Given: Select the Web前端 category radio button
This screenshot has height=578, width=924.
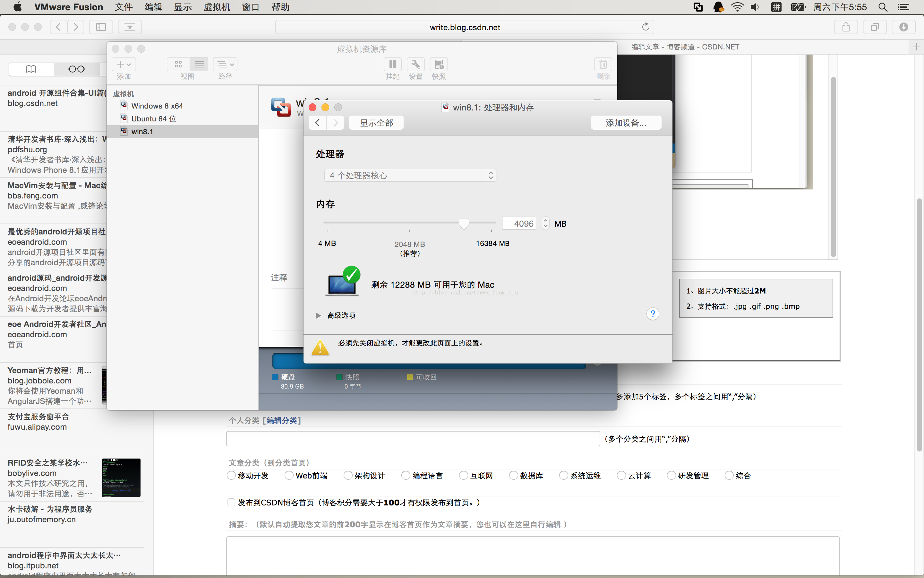Looking at the screenshot, I should tap(289, 475).
